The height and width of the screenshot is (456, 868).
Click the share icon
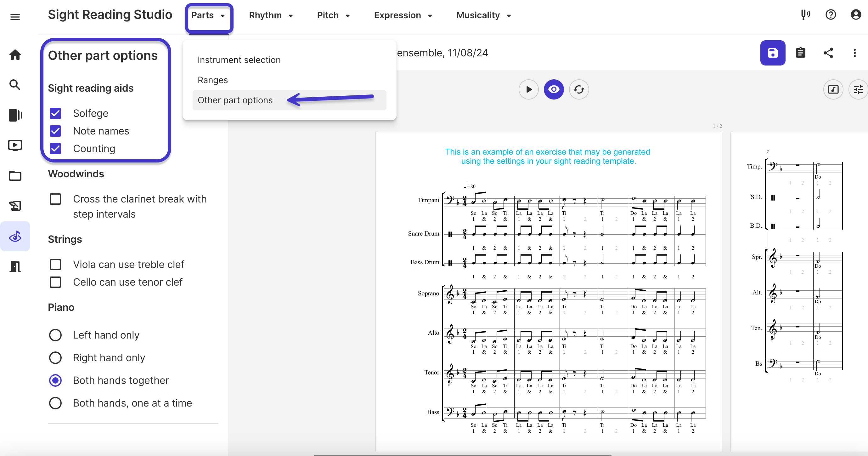(x=828, y=53)
